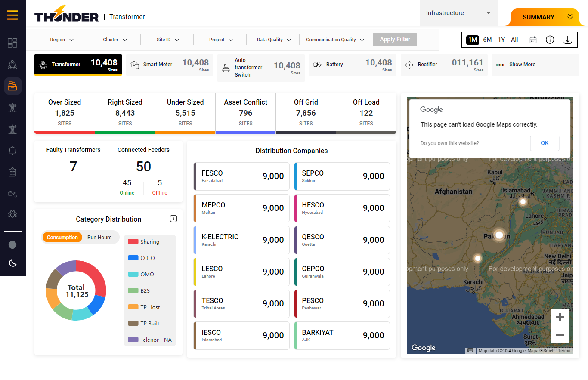
Task: Click the map marker north of Karachi
Action: pyautogui.click(x=477, y=258)
